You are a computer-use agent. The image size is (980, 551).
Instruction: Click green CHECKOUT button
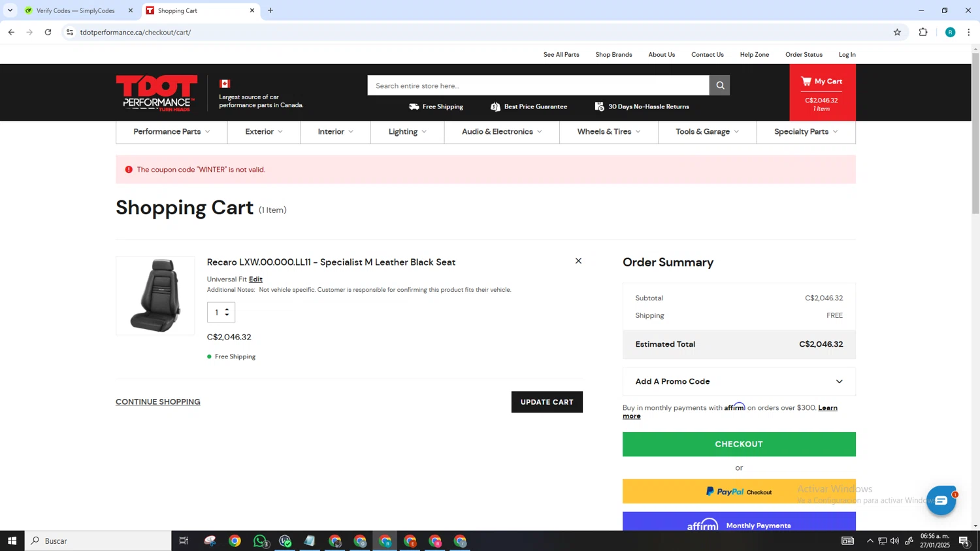tap(739, 444)
